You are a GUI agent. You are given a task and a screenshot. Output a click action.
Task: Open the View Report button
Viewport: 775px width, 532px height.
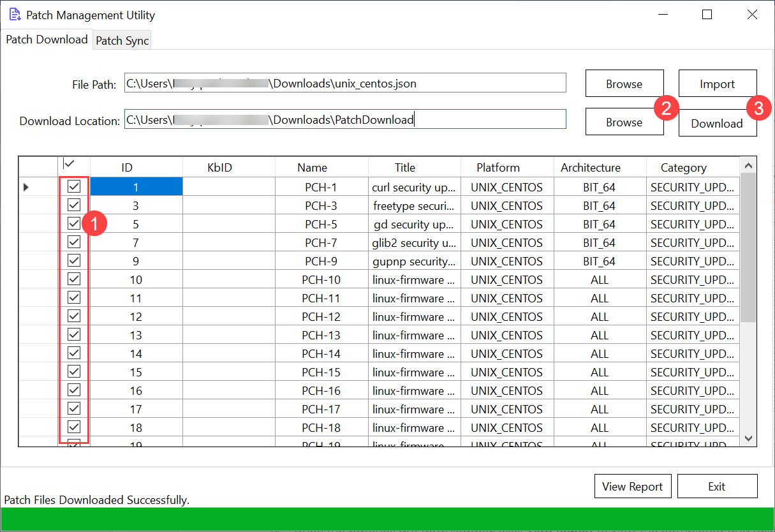[x=632, y=486]
